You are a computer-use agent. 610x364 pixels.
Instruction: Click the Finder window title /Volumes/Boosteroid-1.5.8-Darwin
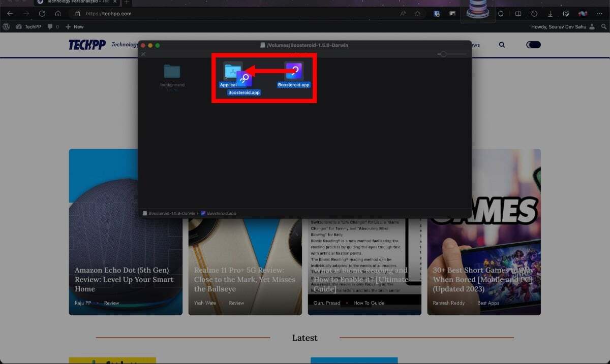click(x=304, y=45)
